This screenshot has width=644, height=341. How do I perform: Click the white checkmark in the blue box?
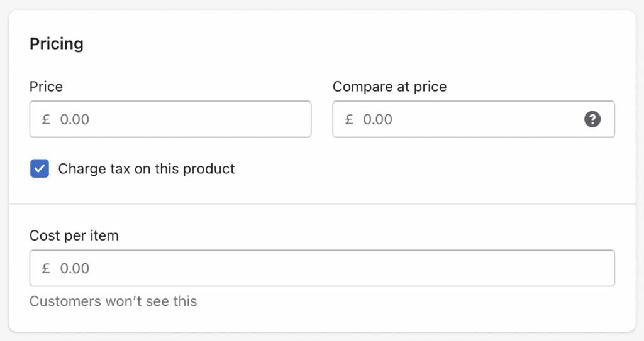point(40,169)
